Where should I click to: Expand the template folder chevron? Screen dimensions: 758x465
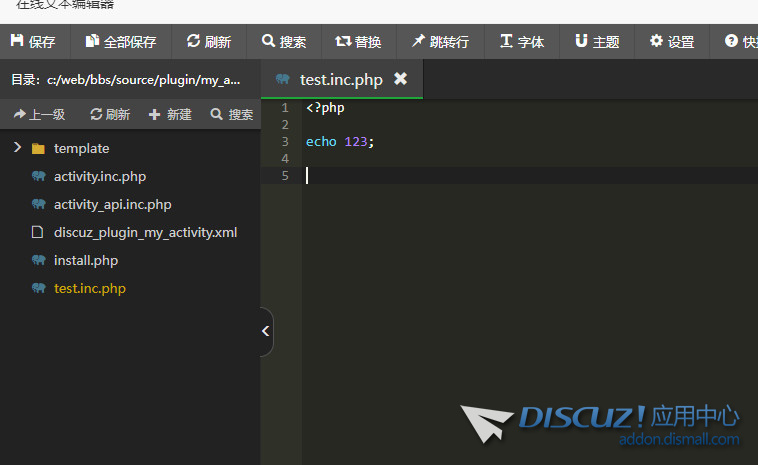pos(17,148)
